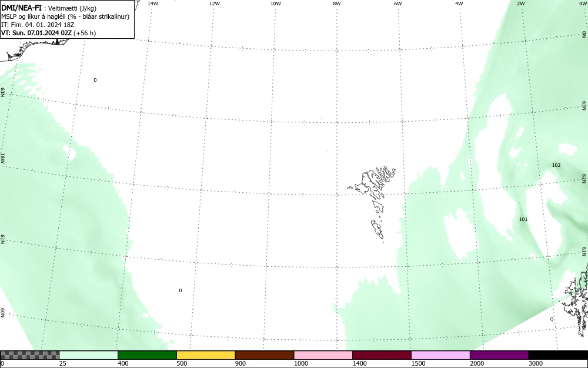The width and height of the screenshot is (588, 368).
Task: Click the VT: Sun. 07.01.2024 02Z text
Action: pos(36,33)
